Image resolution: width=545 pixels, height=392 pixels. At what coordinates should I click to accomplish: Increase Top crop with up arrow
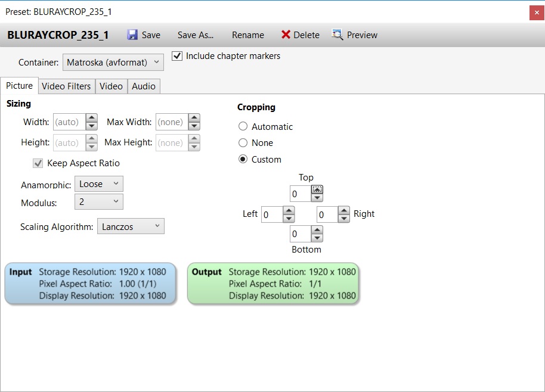pos(317,189)
